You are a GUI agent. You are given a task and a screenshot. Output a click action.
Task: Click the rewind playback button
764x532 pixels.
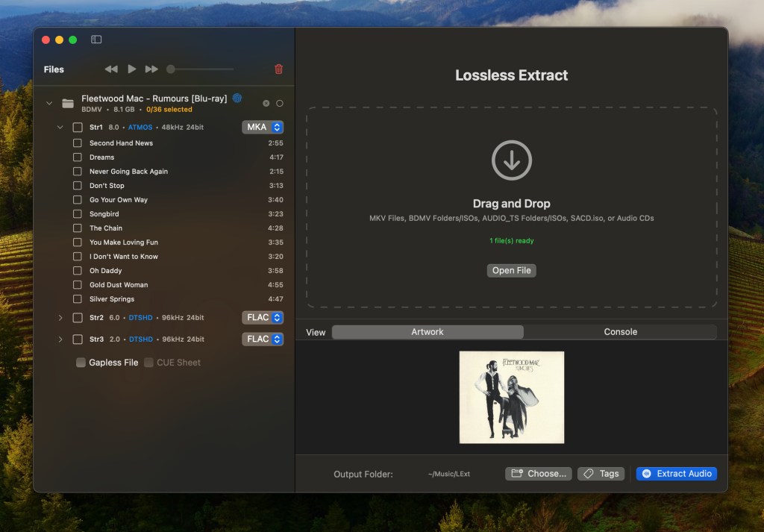click(x=110, y=69)
